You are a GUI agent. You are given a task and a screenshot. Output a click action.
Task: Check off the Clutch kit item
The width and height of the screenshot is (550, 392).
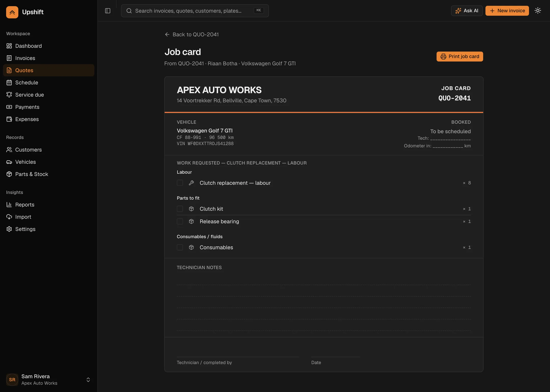[180, 209]
